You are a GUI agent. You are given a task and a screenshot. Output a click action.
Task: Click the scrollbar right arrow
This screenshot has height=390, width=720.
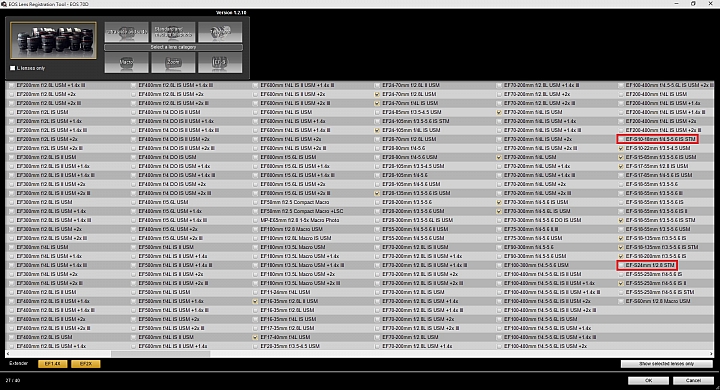coord(711,354)
